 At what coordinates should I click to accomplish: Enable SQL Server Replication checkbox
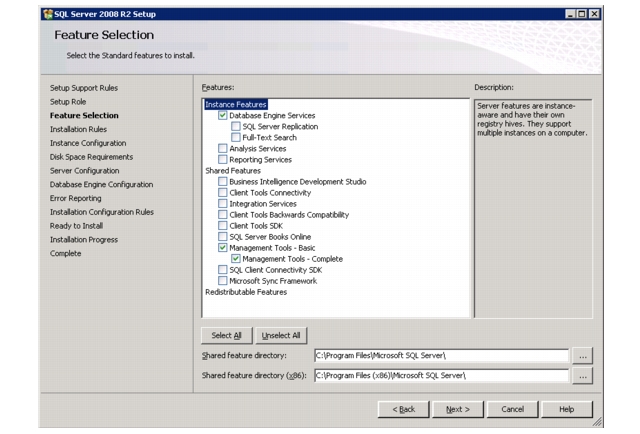(x=236, y=127)
